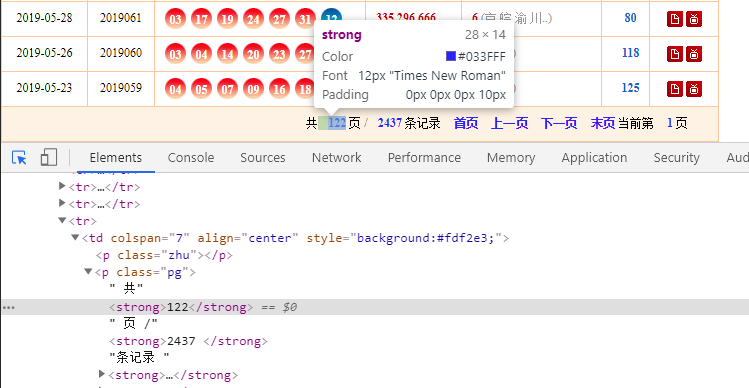Open the Application tab
This screenshot has height=388, width=749.
(594, 158)
